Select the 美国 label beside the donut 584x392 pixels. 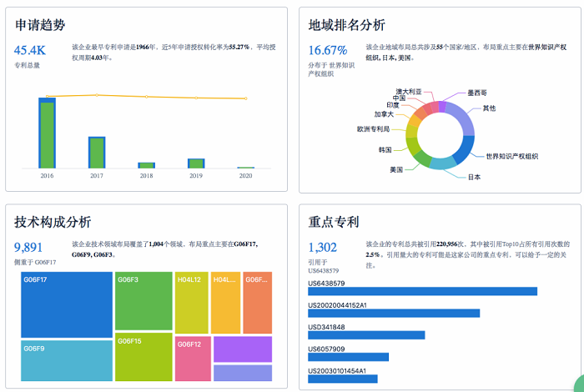(396, 169)
